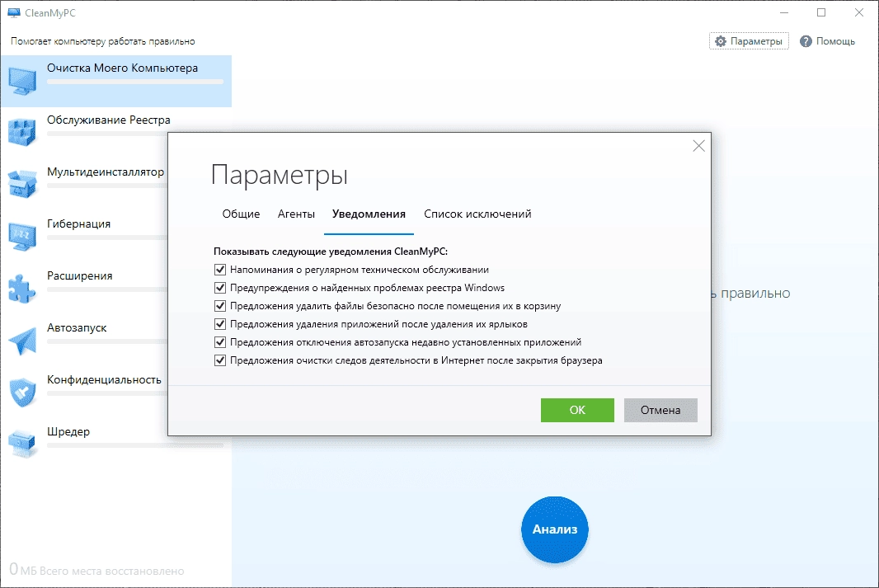The width and height of the screenshot is (879, 588).
Task: Open Мультидеинсталлятор section
Action: tap(106, 172)
